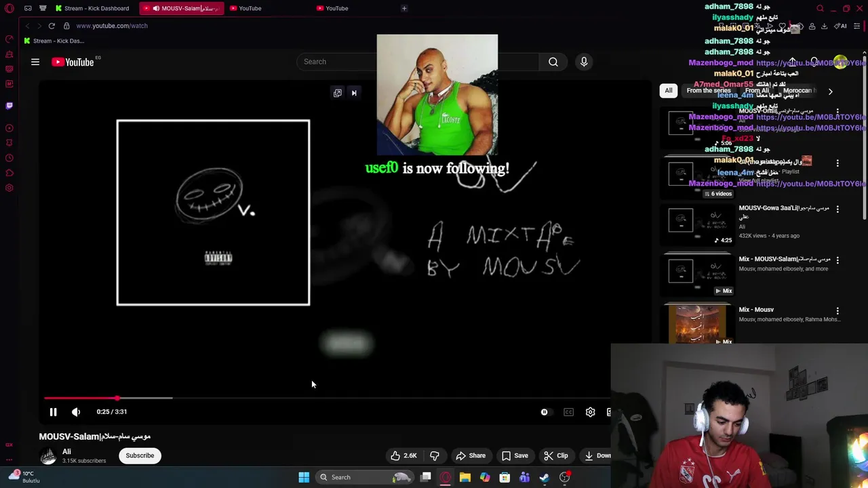Go to the YouTube home logo

click(x=73, y=62)
